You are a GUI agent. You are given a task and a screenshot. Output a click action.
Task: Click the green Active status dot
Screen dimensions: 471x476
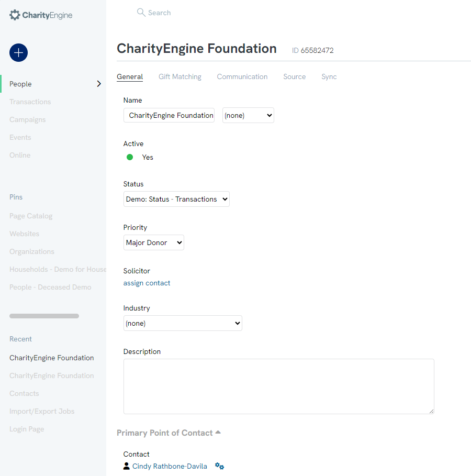coord(130,157)
